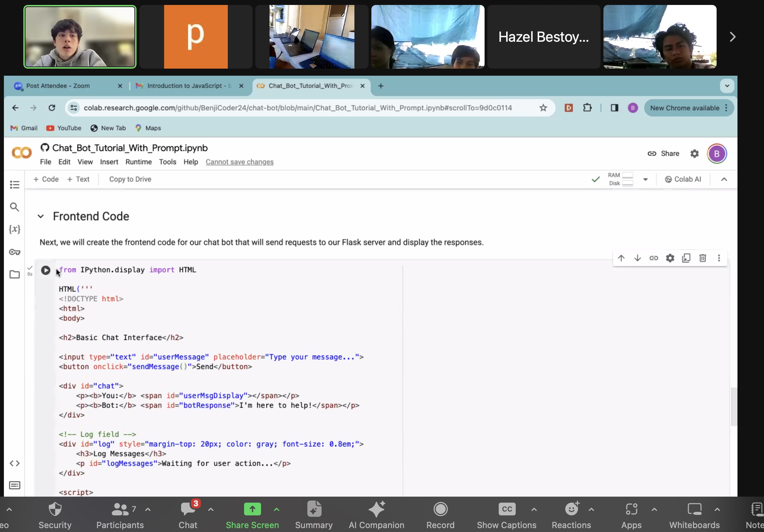Open the cell settings gear
This screenshot has width=764, height=532.
tap(670, 258)
